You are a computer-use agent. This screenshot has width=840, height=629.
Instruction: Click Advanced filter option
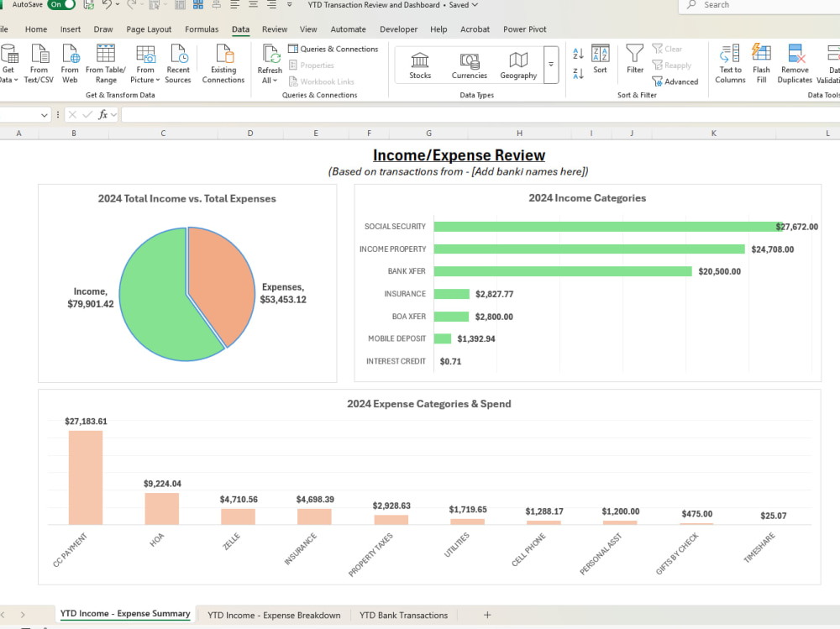[x=675, y=81]
